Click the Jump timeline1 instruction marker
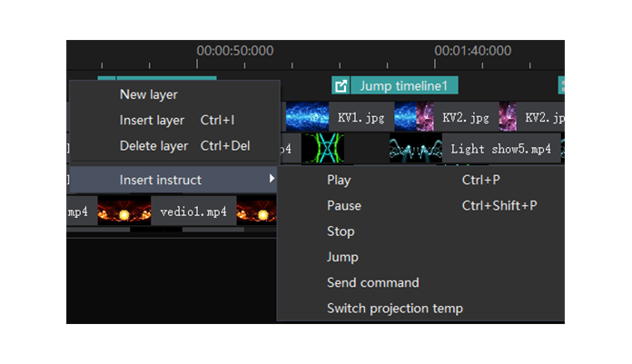This screenshot has height=364, width=632. [404, 85]
